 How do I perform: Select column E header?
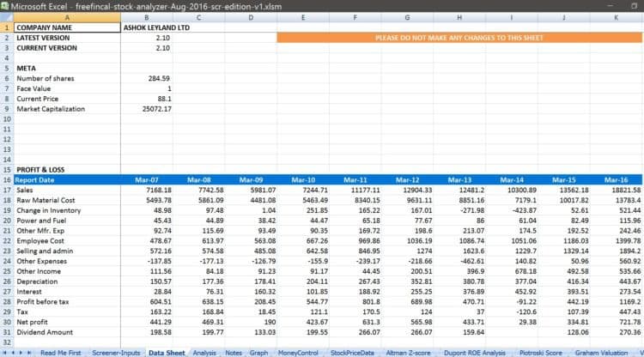tap(303, 18)
